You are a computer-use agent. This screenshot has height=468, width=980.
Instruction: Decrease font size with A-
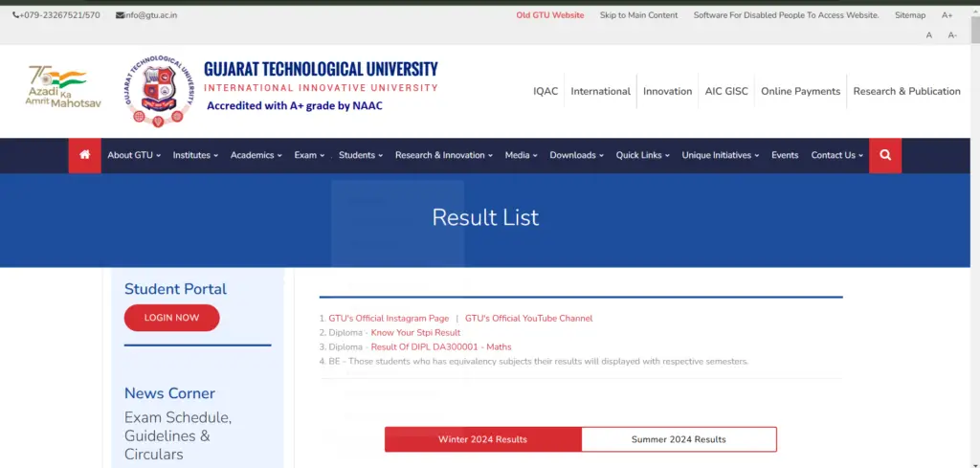[x=952, y=35]
